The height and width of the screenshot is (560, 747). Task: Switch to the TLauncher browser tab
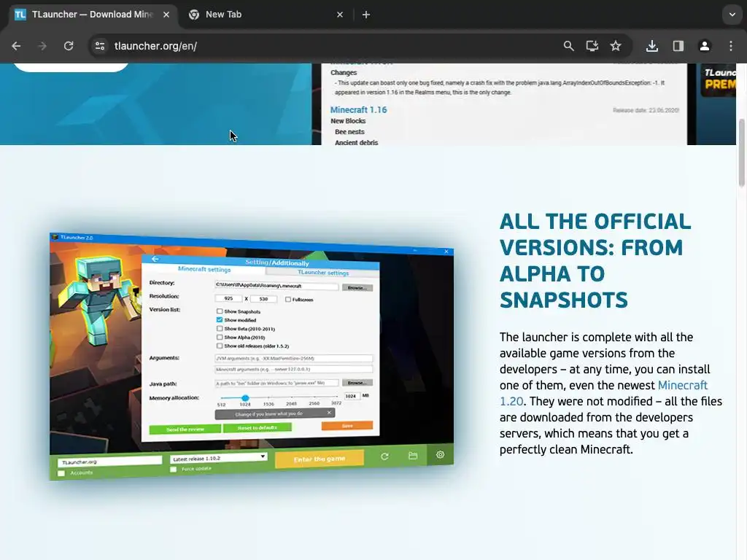93,15
